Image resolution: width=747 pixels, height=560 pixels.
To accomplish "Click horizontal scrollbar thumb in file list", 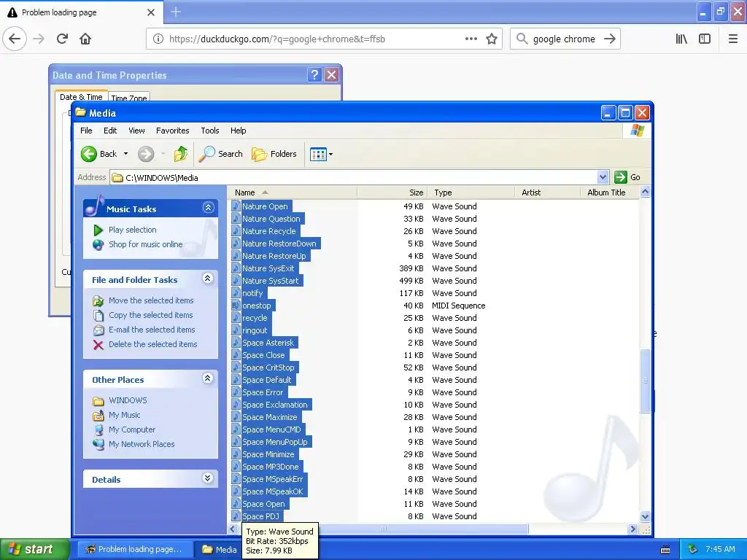I will (x=384, y=529).
